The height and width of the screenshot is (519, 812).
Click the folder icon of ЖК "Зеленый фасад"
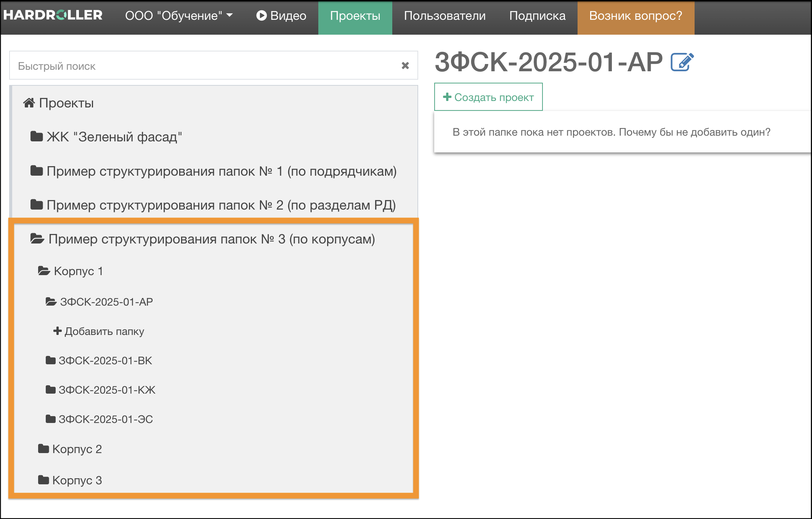37,136
